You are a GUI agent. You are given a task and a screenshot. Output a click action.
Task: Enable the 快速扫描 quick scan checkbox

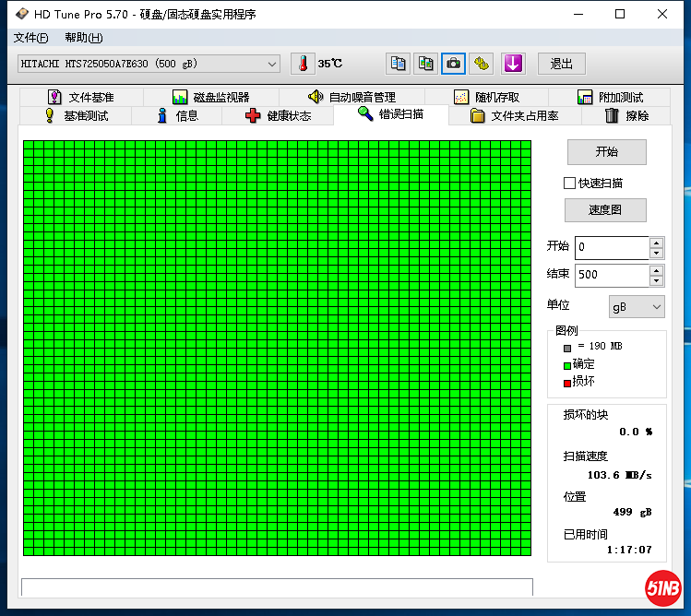pos(570,183)
